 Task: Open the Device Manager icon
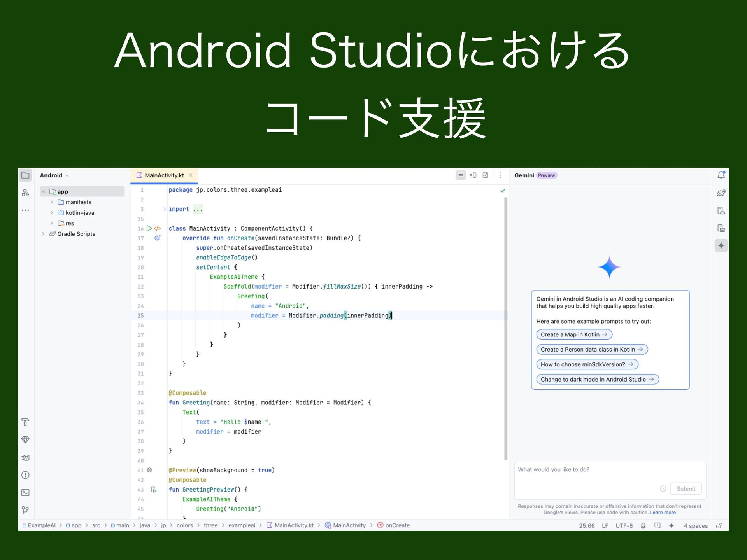[x=721, y=210]
